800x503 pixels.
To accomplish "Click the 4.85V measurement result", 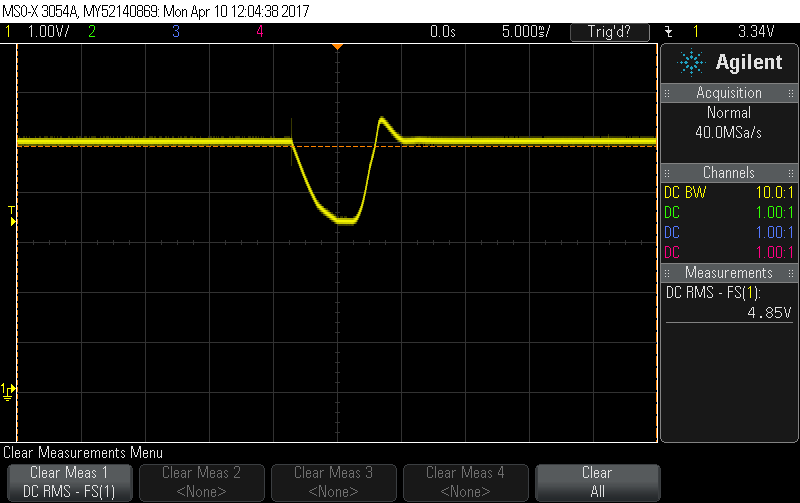I will [x=769, y=313].
